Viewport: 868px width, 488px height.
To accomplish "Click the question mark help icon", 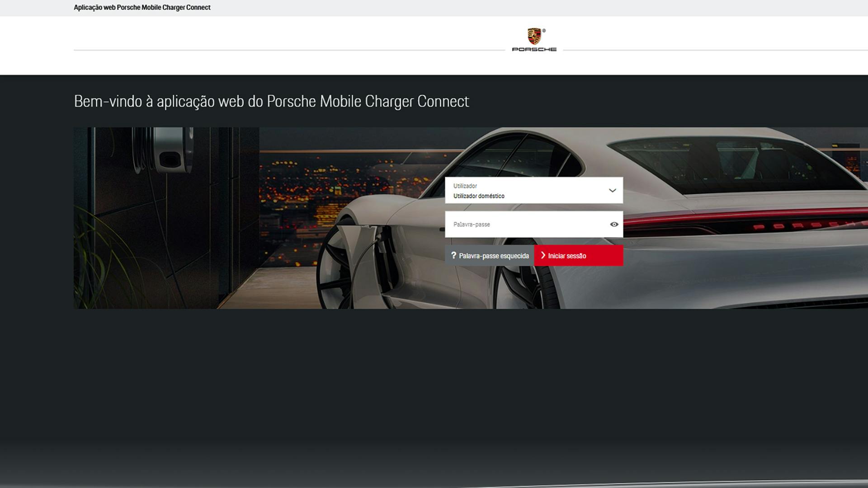I will pos(453,255).
